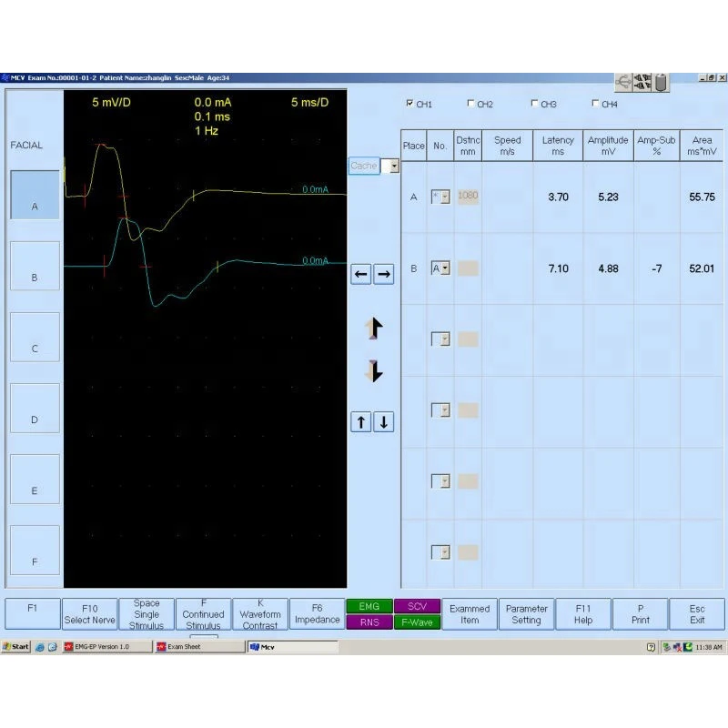Enable the CH2 channel checkbox
This screenshot has width=728, height=728.
[x=470, y=103]
